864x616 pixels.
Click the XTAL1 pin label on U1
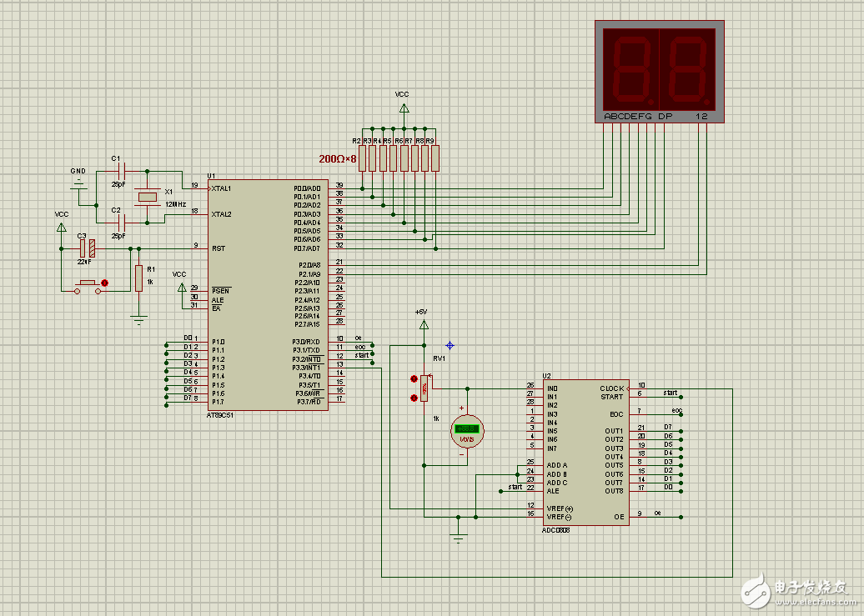coord(221,188)
